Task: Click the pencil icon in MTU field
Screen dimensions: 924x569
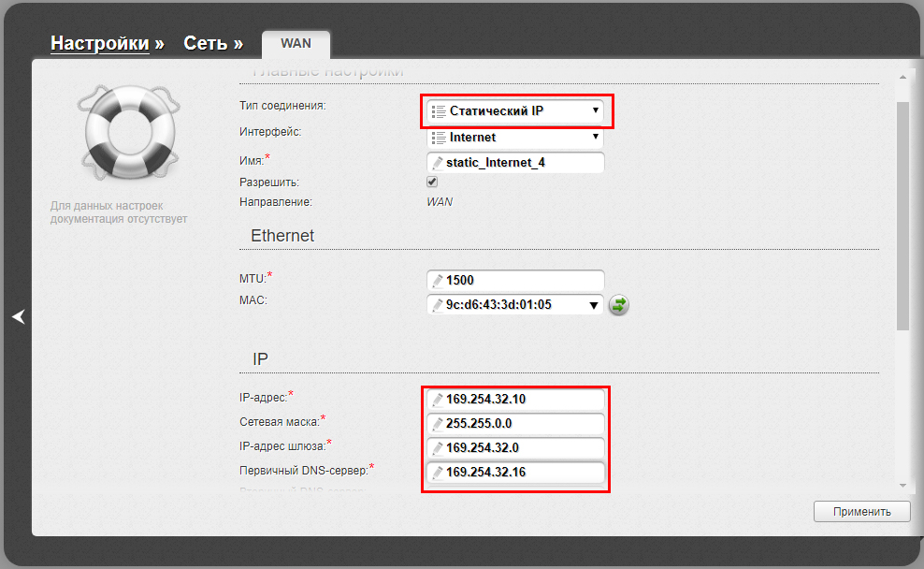Action: (x=438, y=280)
